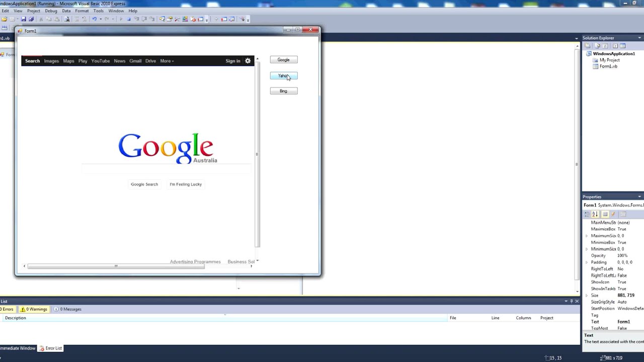This screenshot has width=644, height=362.
Task: Open the Play link in Google bar
Action: (83, 61)
